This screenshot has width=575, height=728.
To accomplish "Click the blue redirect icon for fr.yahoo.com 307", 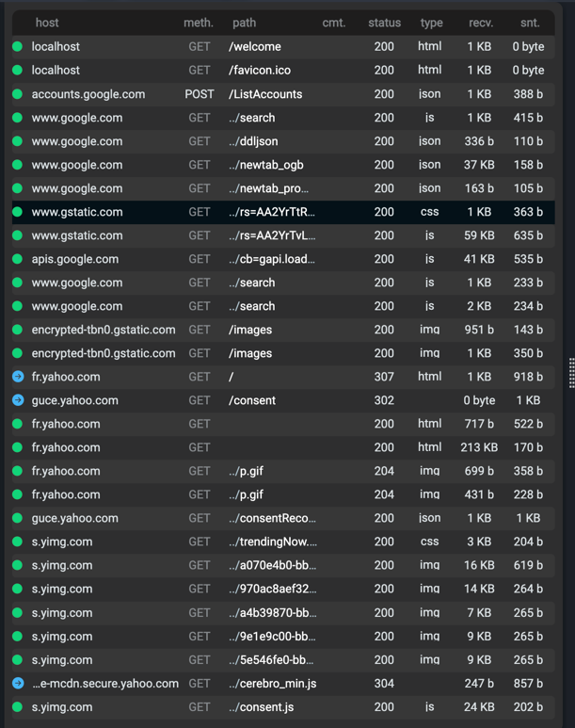I will pyautogui.click(x=18, y=377).
